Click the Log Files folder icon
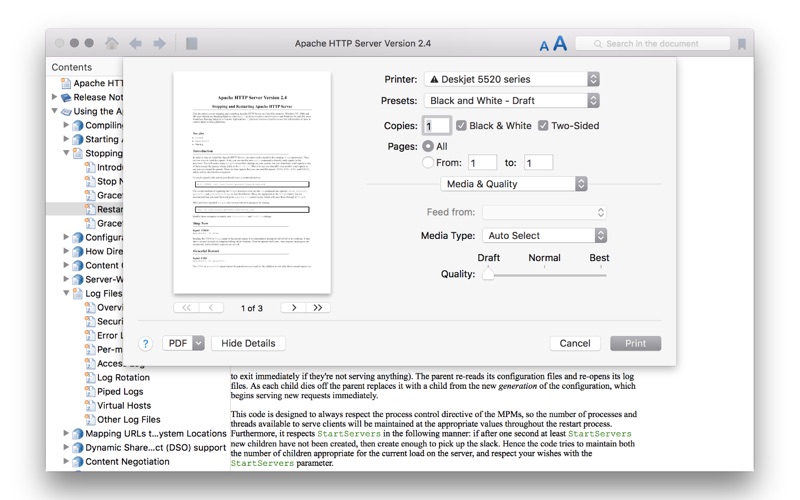This screenshot has width=800, height=500. 78,293
